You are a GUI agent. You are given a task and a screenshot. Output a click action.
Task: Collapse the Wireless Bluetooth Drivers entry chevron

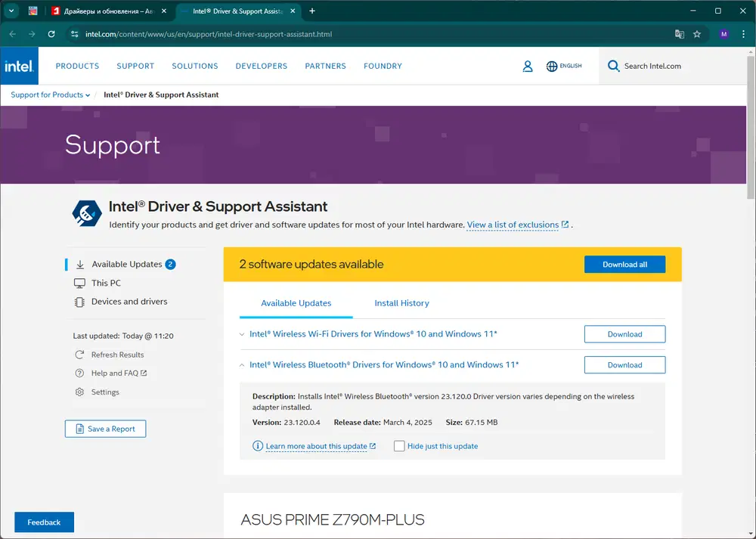click(242, 365)
